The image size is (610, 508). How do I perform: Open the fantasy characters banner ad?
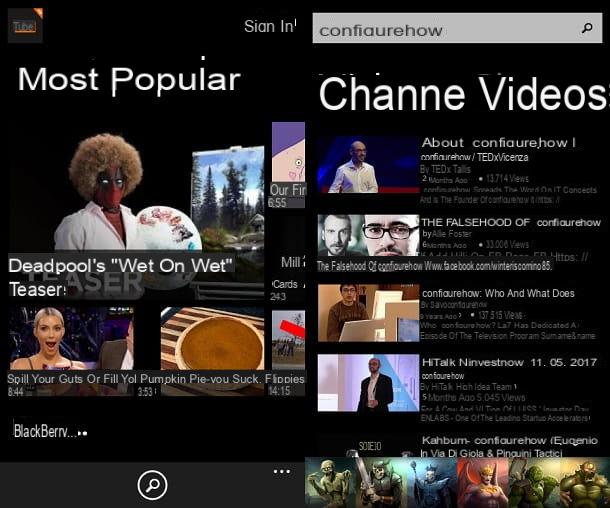[458, 482]
